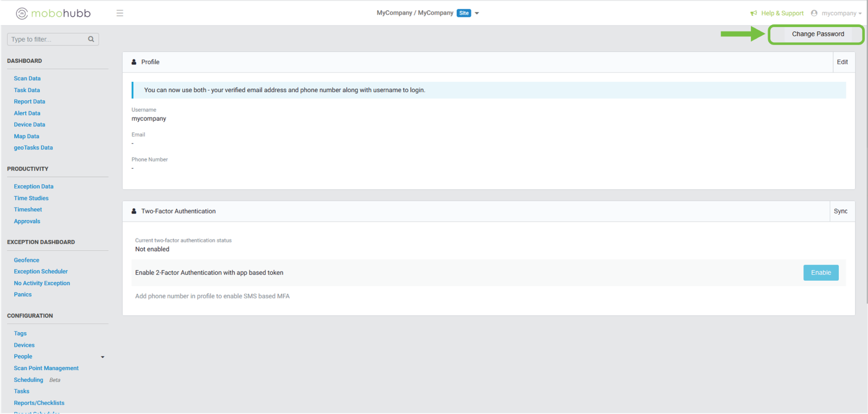Expand the People submenu arrow

click(103, 357)
